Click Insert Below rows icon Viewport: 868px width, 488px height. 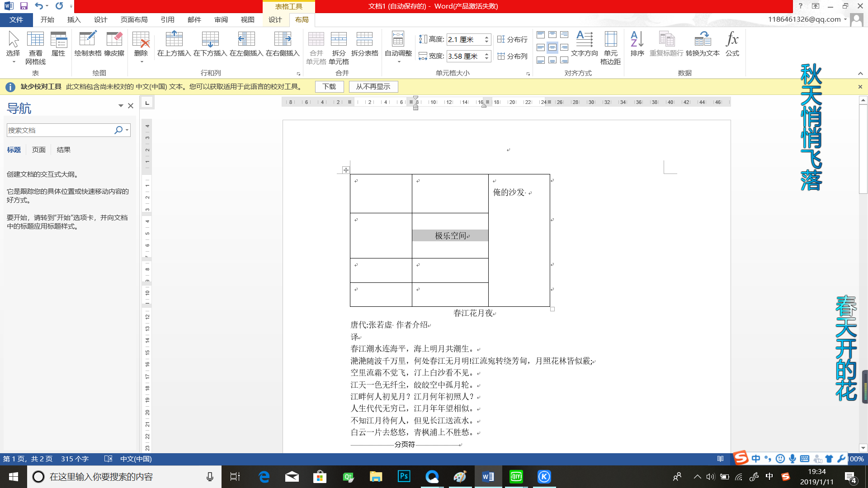[x=210, y=44]
